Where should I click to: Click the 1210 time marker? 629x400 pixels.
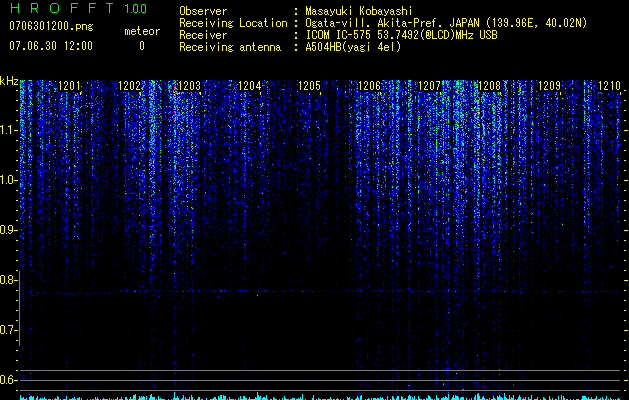[x=609, y=85]
